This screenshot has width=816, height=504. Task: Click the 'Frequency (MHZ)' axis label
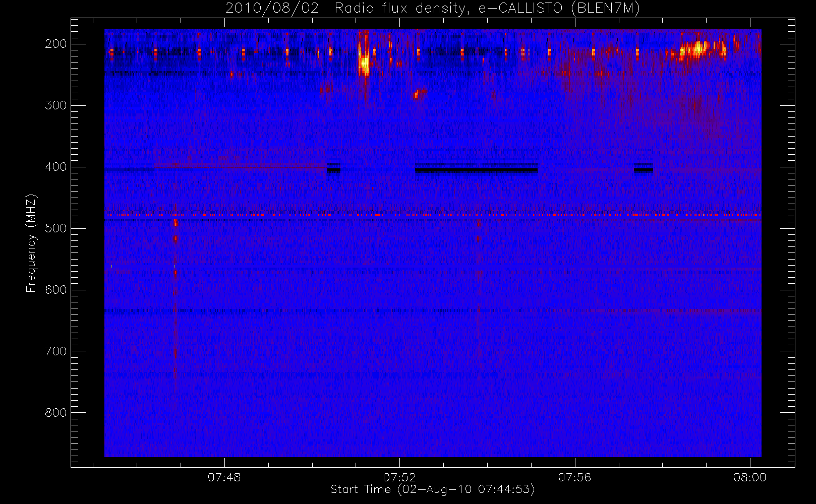[x=31, y=243]
